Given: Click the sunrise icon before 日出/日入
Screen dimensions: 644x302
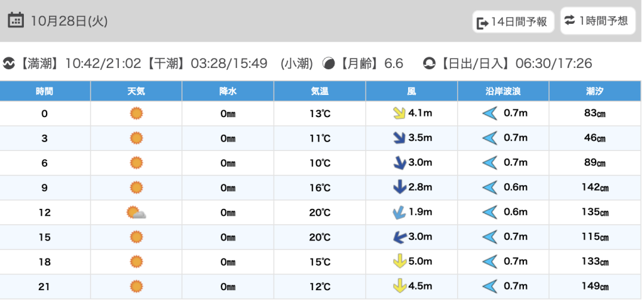Looking at the screenshot, I should (430, 64).
